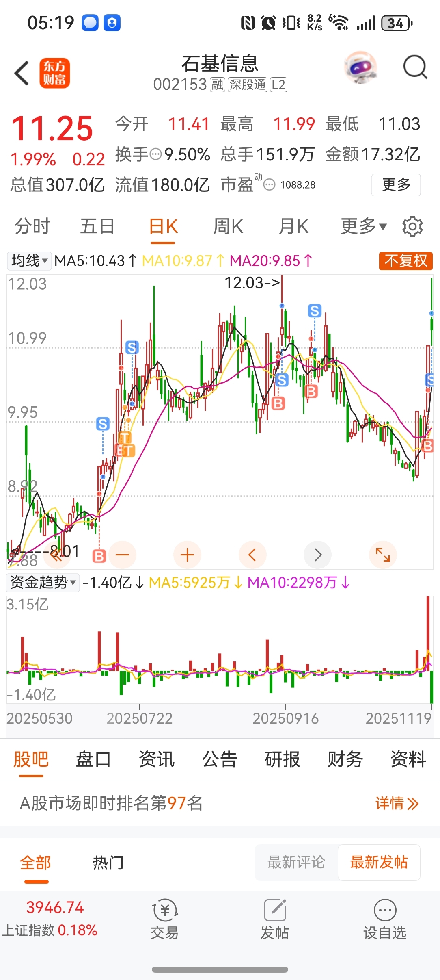Tap the back arrow icon

[22, 73]
